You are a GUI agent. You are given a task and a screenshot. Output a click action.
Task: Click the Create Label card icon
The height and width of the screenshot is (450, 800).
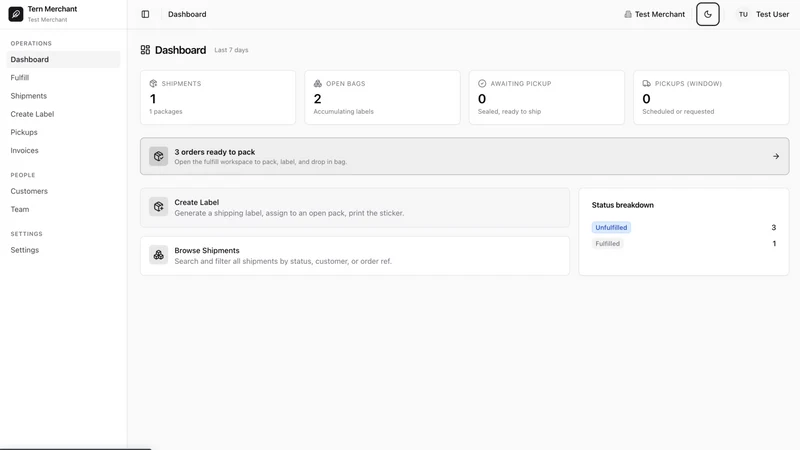point(159,207)
